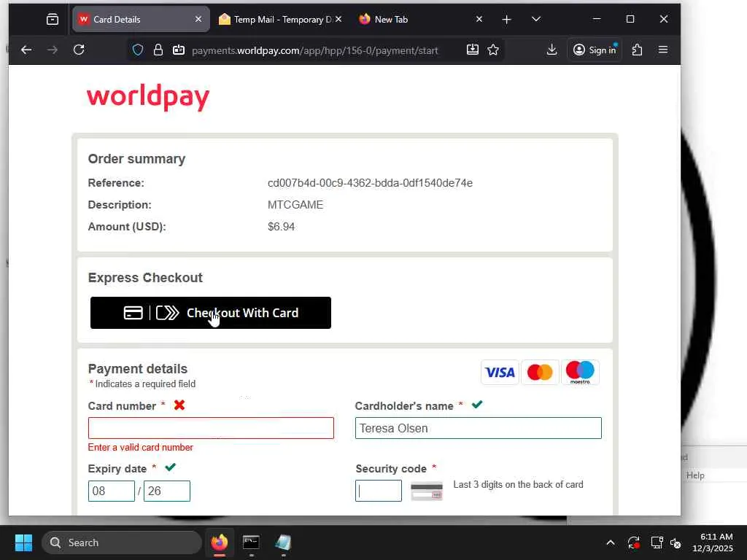
Task: Close the Card Details tab
Action: coord(198,20)
